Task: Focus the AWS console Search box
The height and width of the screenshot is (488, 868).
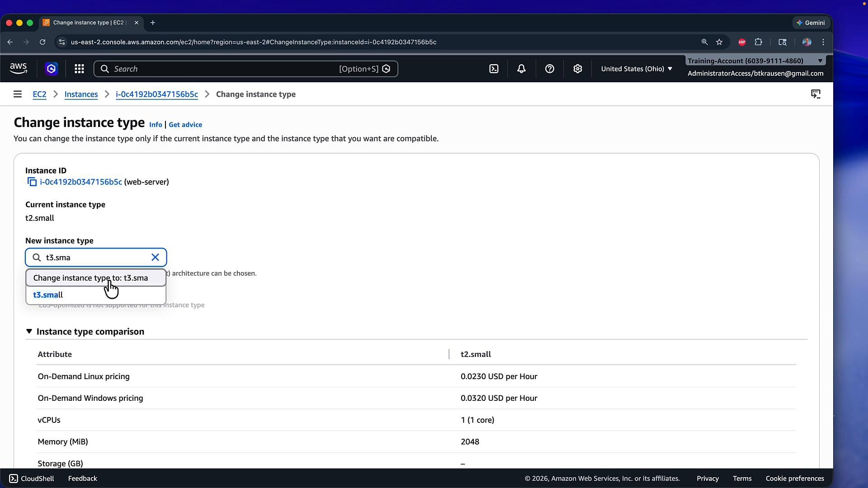Action: click(x=245, y=69)
